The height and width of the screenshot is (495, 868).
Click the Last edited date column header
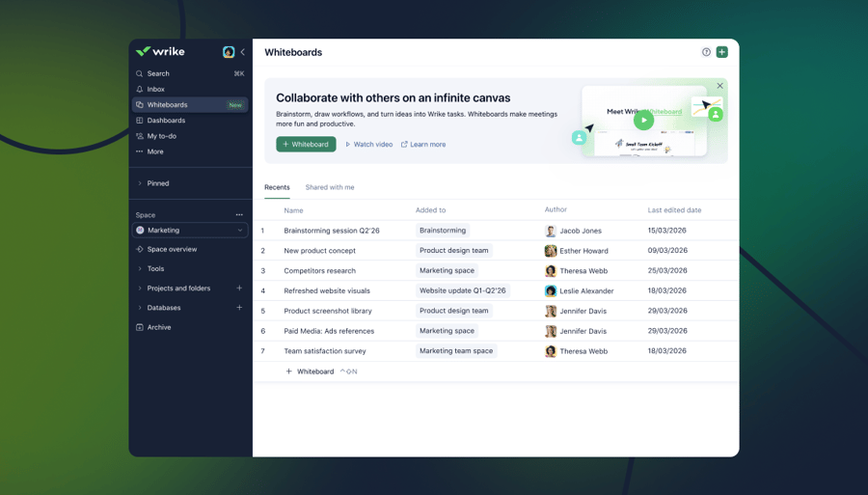point(674,210)
